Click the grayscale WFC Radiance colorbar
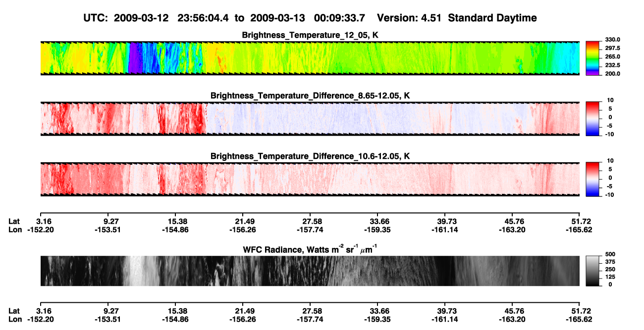 593,271
